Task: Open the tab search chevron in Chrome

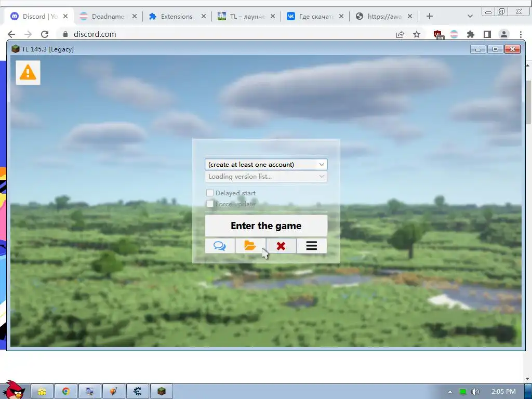Action: tap(470, 16)
